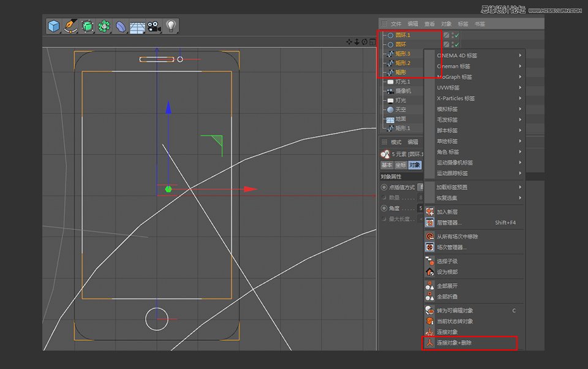Screen dimensions: 588x369
Task: Switch to the 坐标 attribute tab
Action: click(401, 165)
